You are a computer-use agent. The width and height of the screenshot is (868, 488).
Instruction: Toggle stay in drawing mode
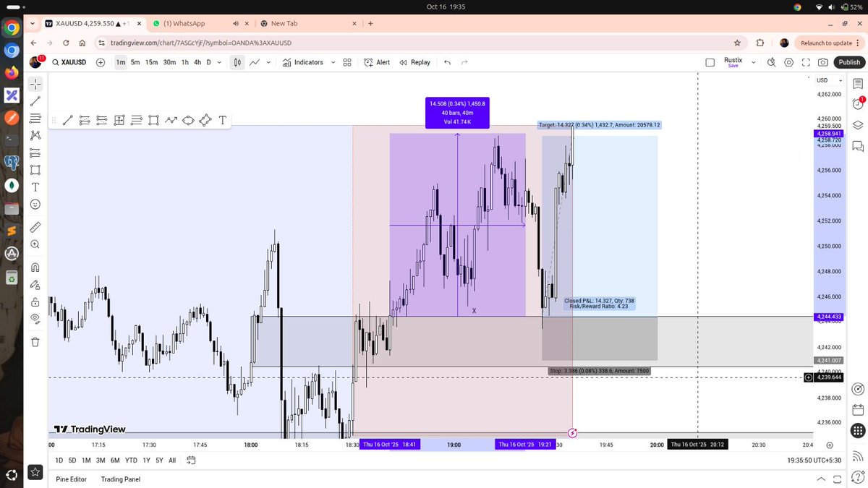(x=35, y=284)
